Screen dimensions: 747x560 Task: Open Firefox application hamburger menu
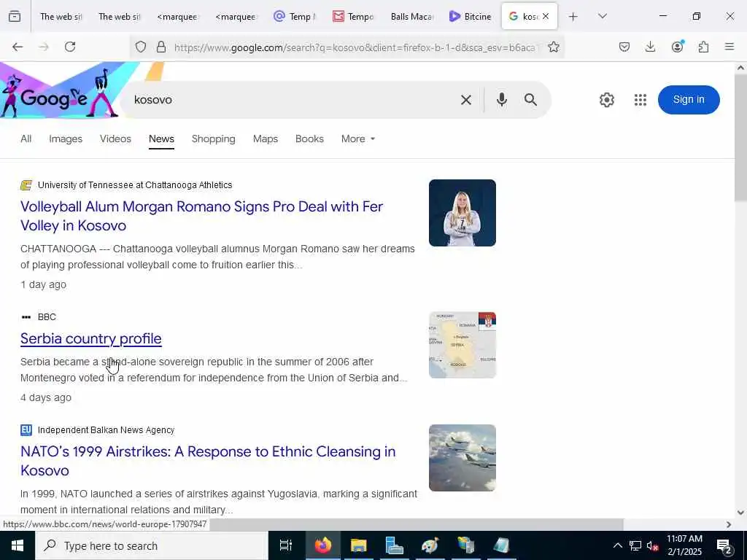[x=729, y=47]
